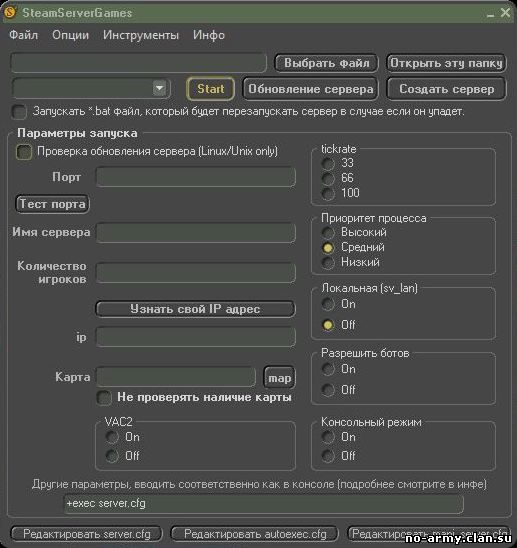Image resolution: width=517 pixels, height=548 pixels.
Task: Click into the Порт input field
Action: [x=196, y=177]
